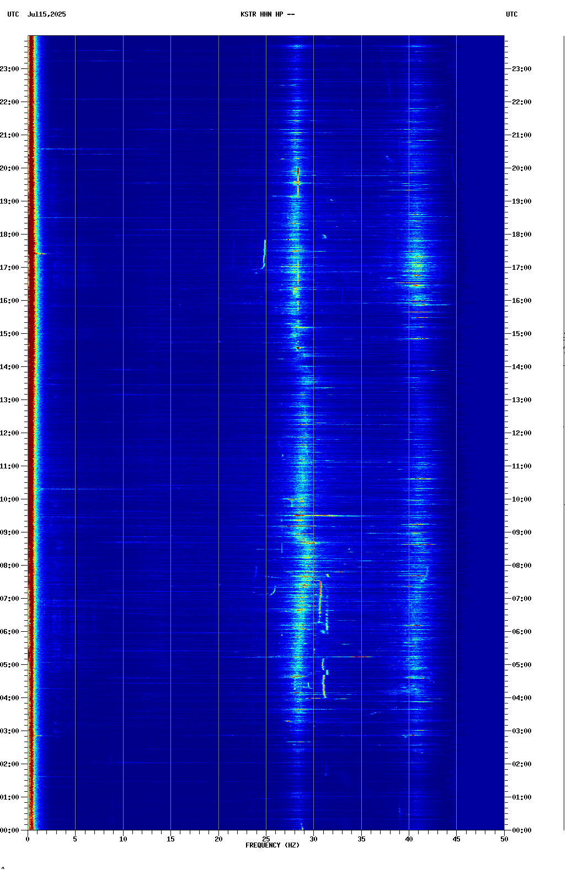Click 17:00 on the right time axis
Viewport: 588px width, 874px height.
(x=522, y=268)
